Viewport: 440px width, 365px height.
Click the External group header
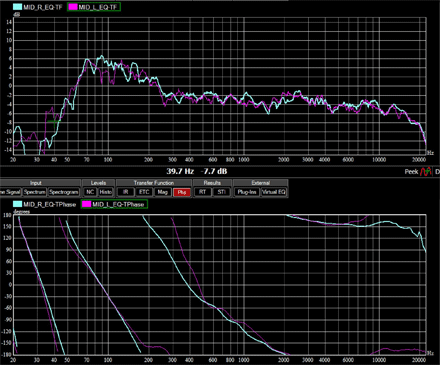261,183
